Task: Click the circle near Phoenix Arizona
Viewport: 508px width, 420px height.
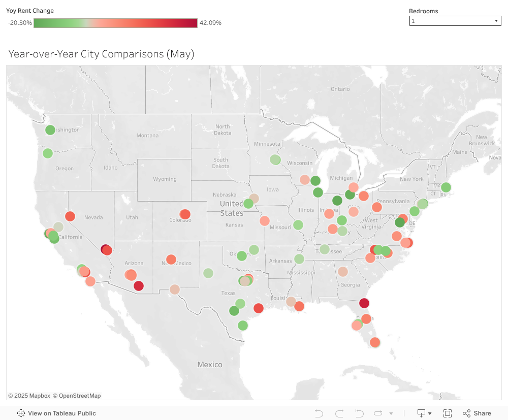Action: click(131, 275)
